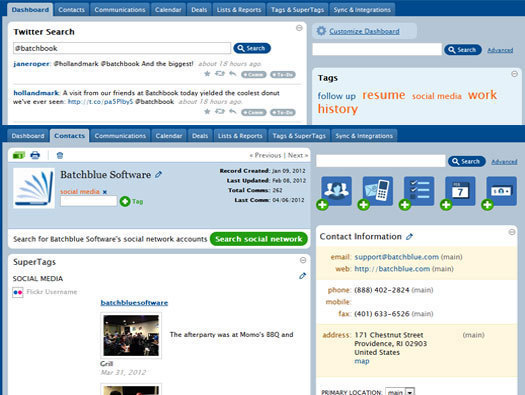The width and height of the screenshot is (525, 395).
Task: Open the Customize Dashboard link
Action: click(364, 31)
